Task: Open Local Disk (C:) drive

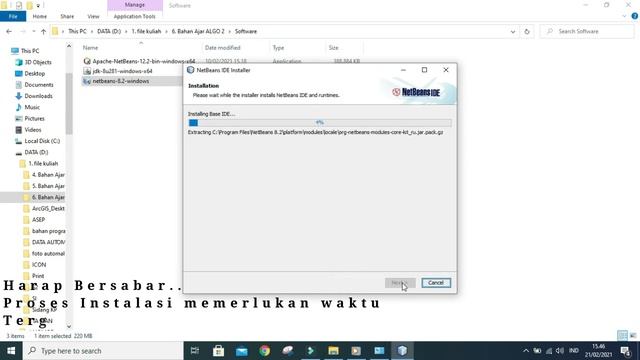Action: point(37,141)
